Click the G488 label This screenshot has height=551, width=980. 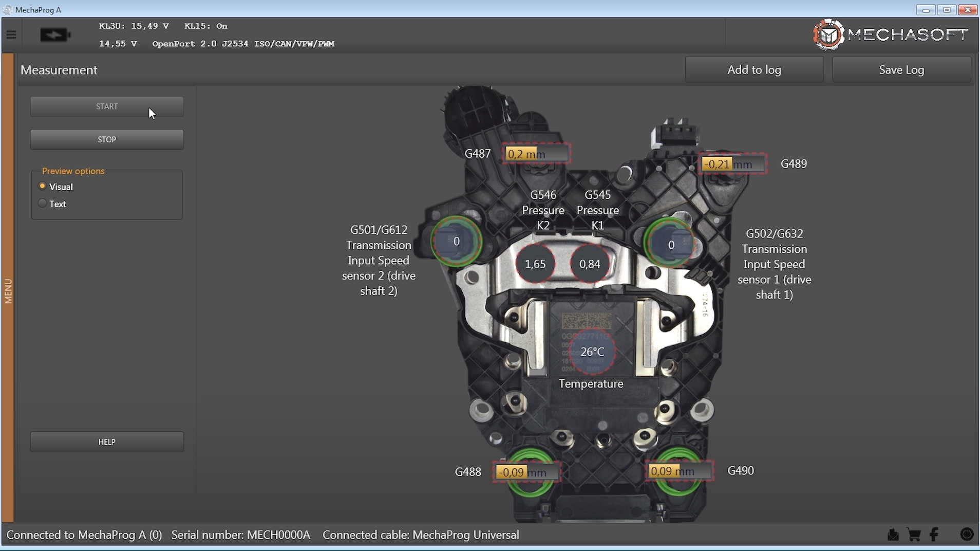point(468,472)
